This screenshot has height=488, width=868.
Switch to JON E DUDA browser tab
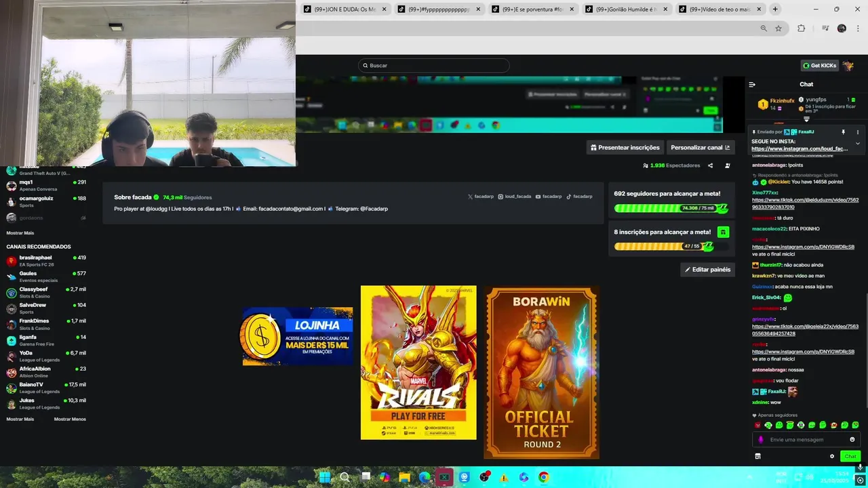pyautogui.click(x=344, y=9)
